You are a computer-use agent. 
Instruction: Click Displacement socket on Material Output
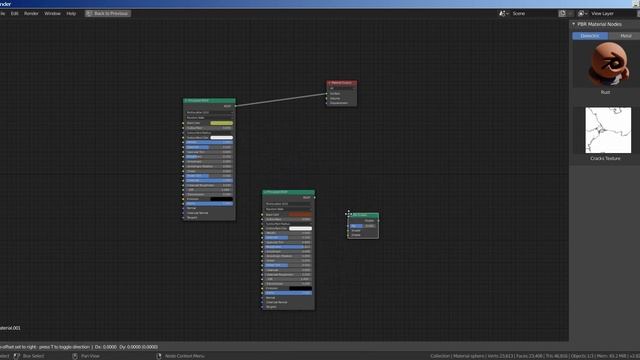click(327, 103)
